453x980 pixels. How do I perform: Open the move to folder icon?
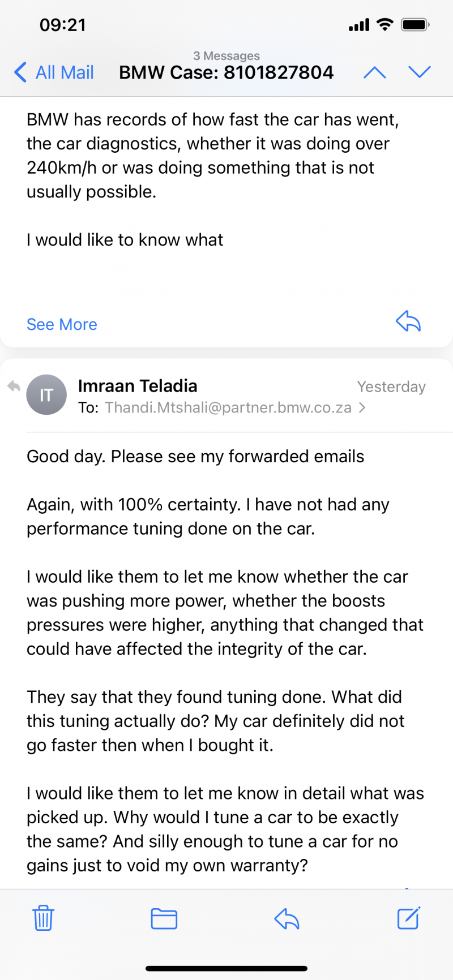tap(164, 918)
